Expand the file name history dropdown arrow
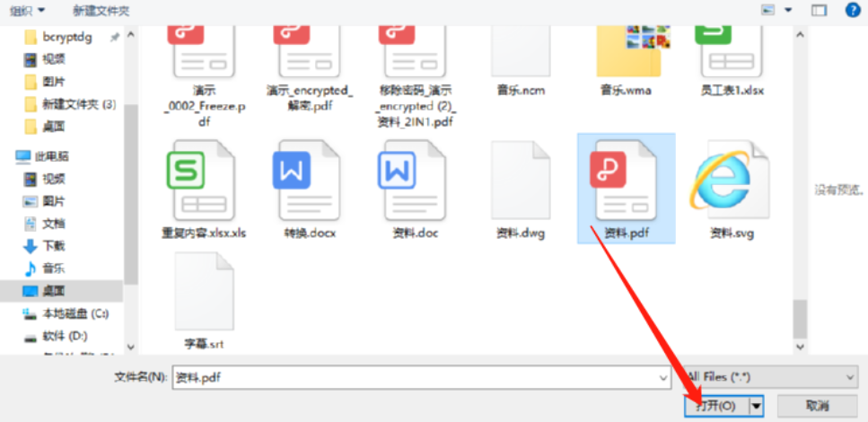This screenshot has width=868, height=422. pyautogui.click(x=663, y=378)
